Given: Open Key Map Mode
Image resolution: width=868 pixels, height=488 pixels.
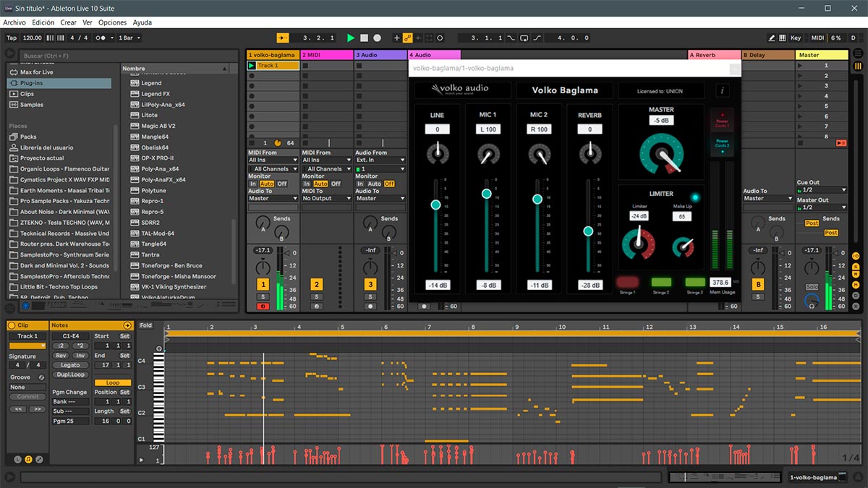Looking at the screenshot, I should (x=796, y=38).
